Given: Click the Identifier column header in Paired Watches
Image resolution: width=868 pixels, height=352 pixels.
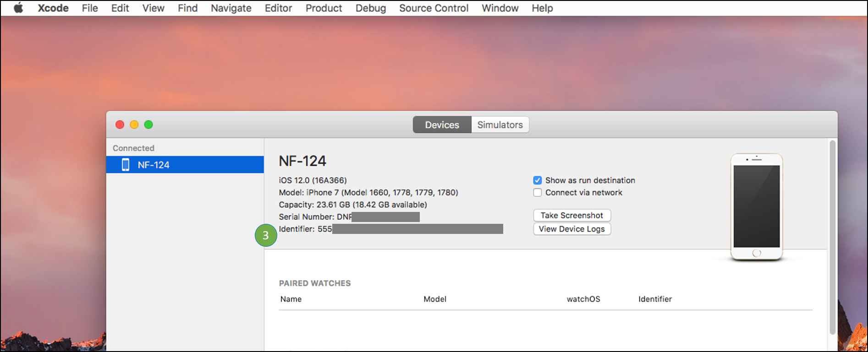Looking at the screenshot, I should click(x=655, y=299).
